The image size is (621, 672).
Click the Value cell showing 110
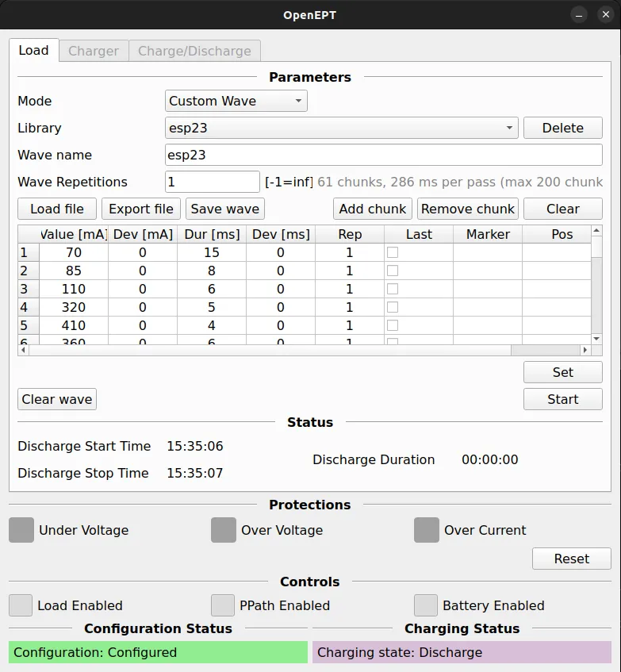(74, 289)
